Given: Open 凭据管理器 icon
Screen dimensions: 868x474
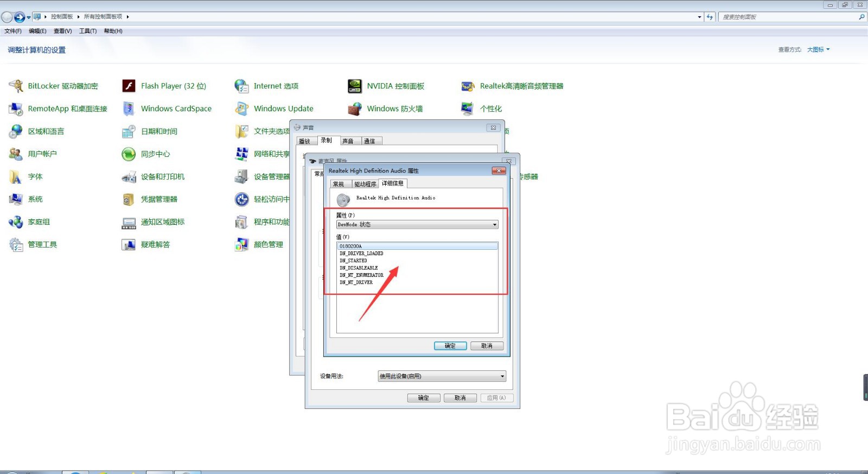Looking at the screenshot, I should [x=129, y=199].
